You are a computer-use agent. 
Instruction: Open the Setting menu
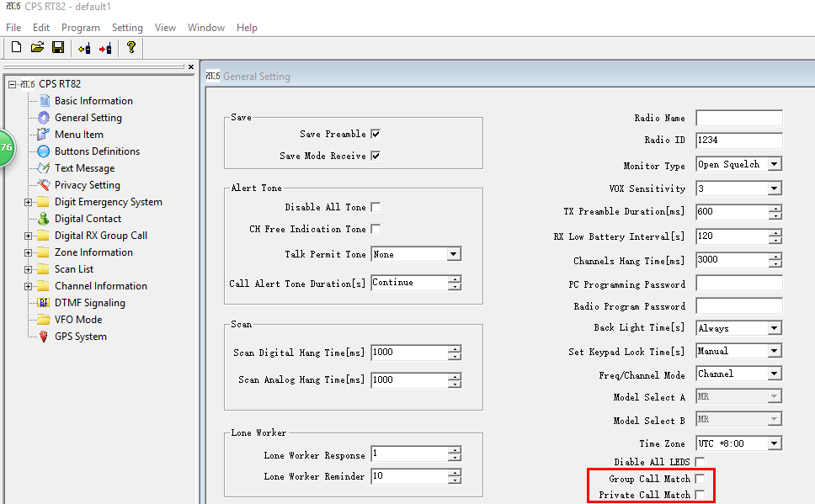pyautogui.click(x=127, y=28)
